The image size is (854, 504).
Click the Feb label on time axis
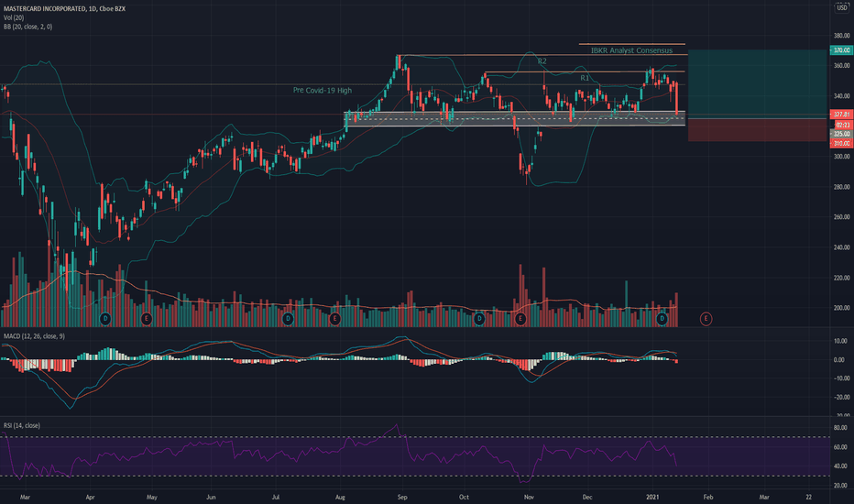[x=708, y=497]
